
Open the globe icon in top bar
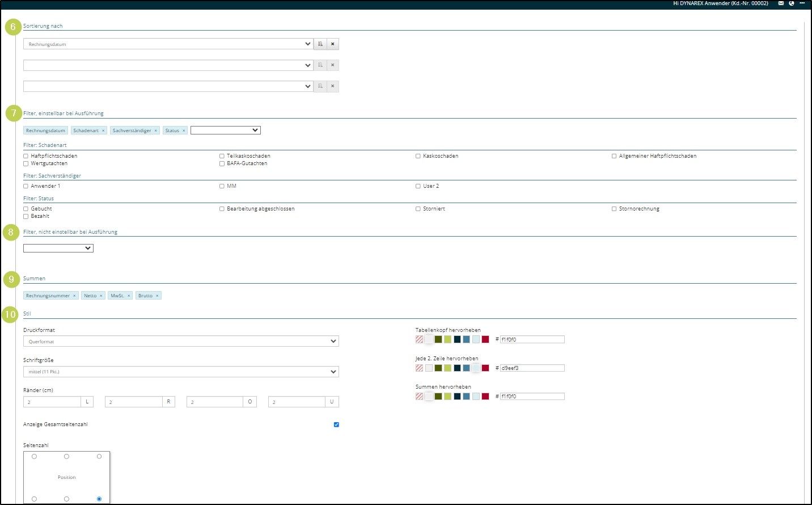click(x=792, y=3)
